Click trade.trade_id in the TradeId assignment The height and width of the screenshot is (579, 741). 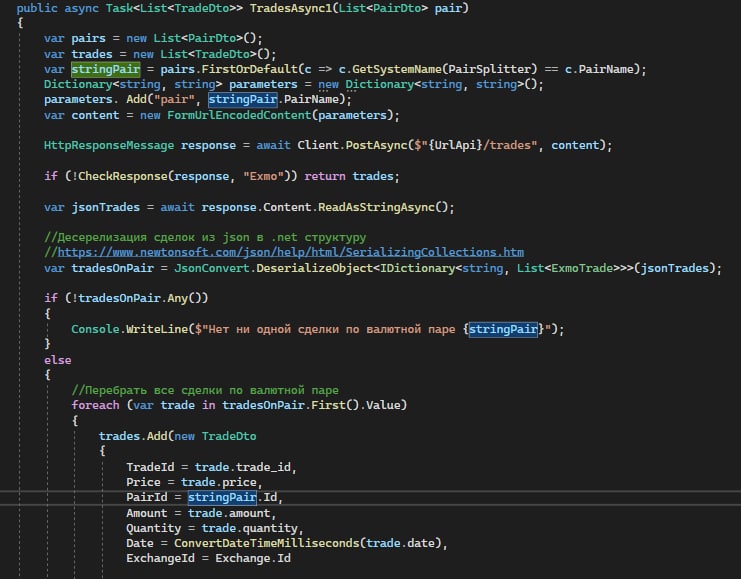pyautogui.click(x=242, y=467)
